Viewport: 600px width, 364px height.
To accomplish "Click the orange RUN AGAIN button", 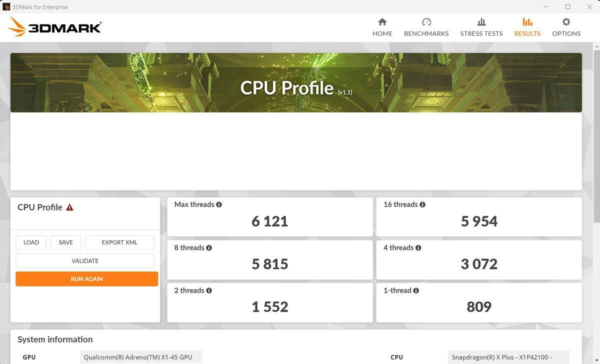I will pos(87,279).
